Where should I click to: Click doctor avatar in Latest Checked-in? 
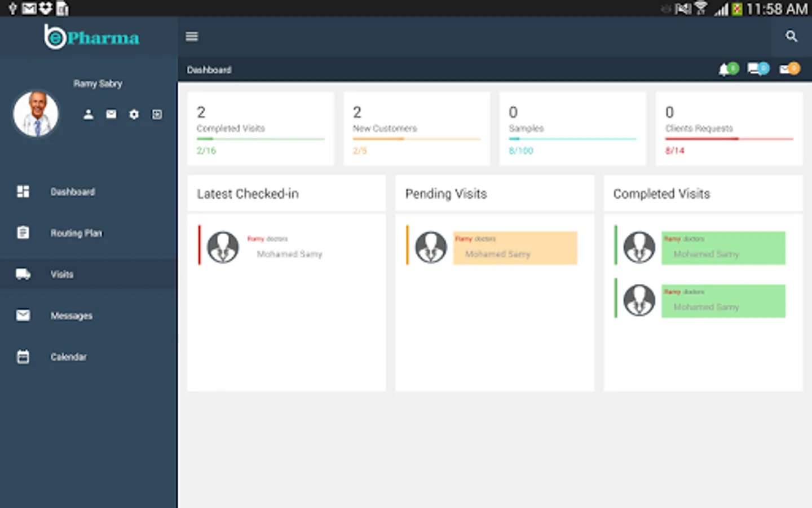[x=223, y=247]
